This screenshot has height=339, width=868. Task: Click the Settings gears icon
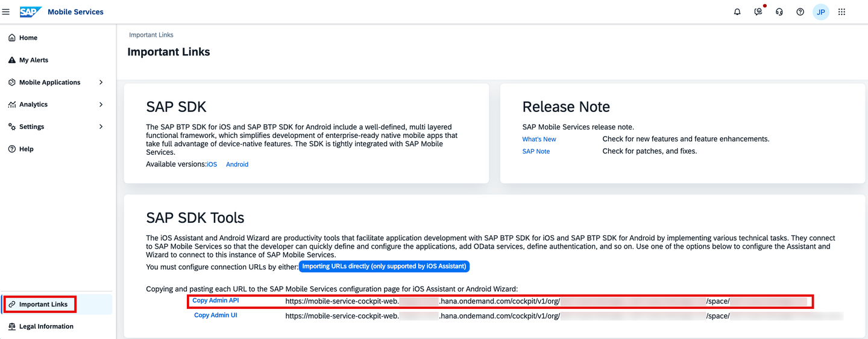pos(12,126)
